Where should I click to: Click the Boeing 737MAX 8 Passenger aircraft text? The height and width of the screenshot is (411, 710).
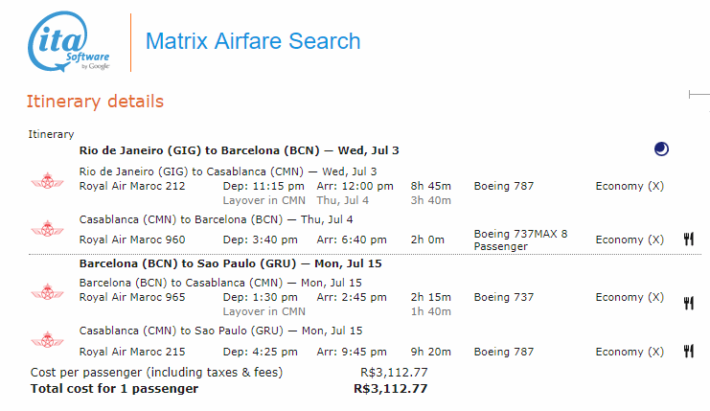coord(520,240)
